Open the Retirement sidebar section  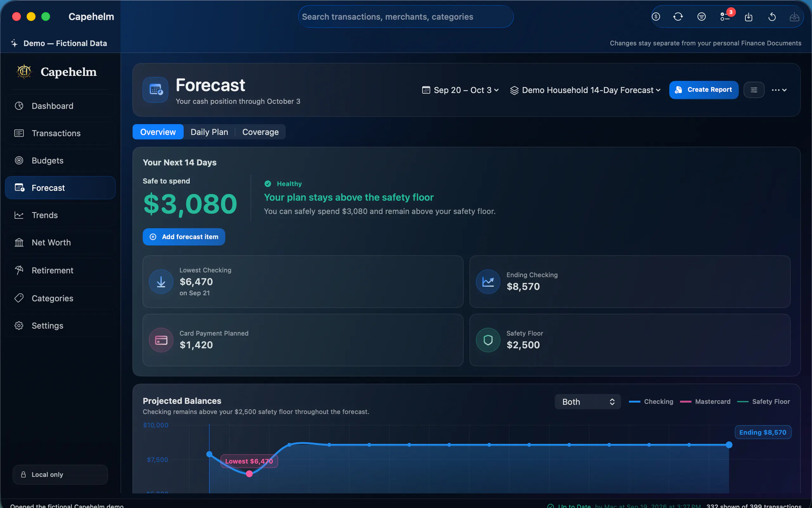pos(60,271)
